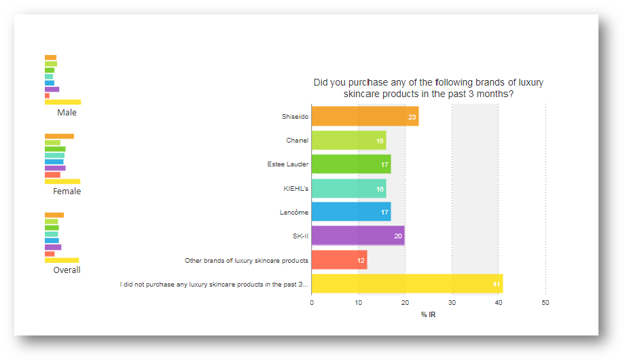627x364 pixels.
Task: Click the light green Chanel bar
Action: point(348,141)
